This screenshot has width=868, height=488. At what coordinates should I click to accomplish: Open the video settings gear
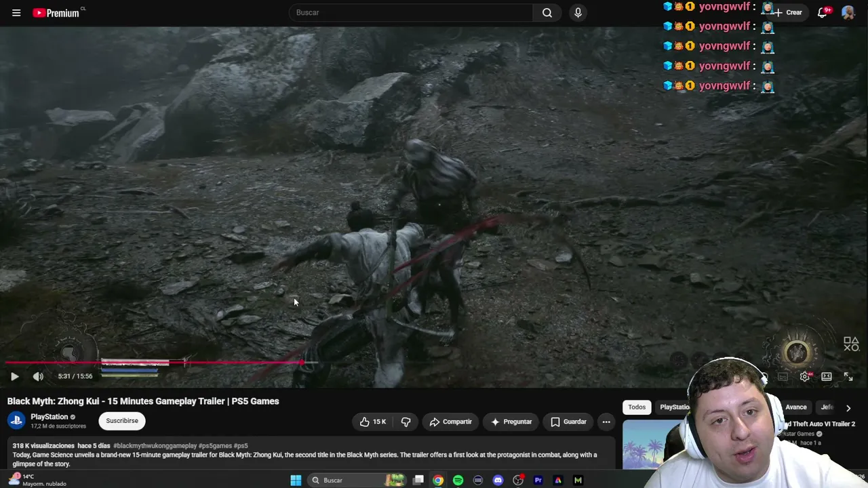pos(805,376)
